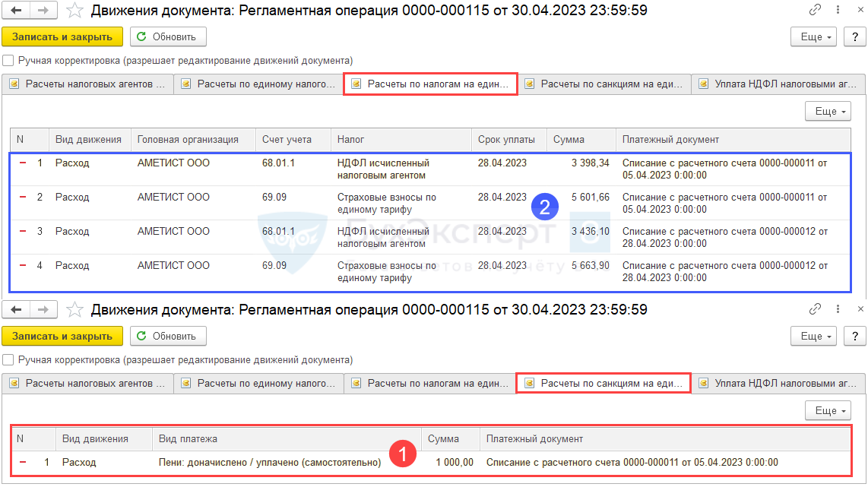Click help question mark in upper window
This screenshot has height=487, width=868.
tap(855, 37)
